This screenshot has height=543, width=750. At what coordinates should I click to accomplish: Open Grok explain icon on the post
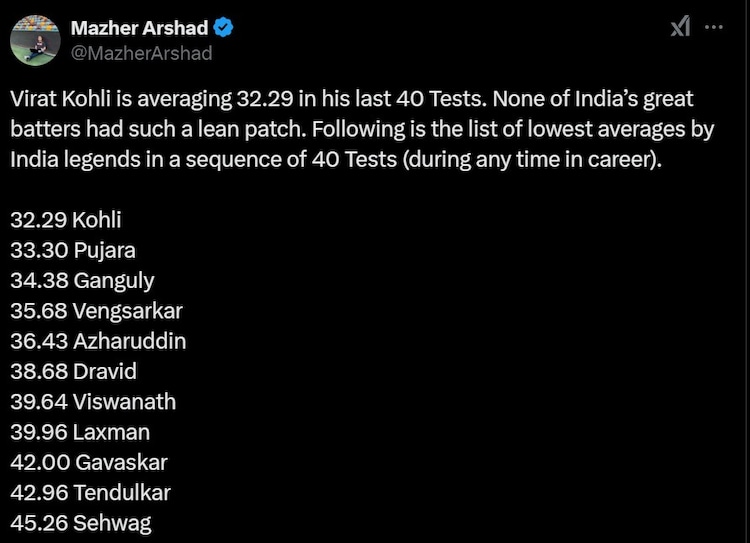point(681,28)
